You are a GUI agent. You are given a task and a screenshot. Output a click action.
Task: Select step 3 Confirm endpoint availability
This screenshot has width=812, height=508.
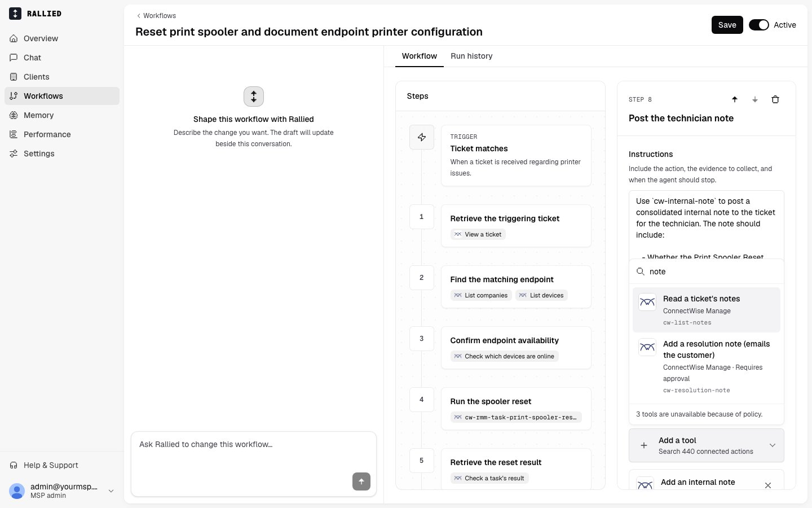point(516,348)
